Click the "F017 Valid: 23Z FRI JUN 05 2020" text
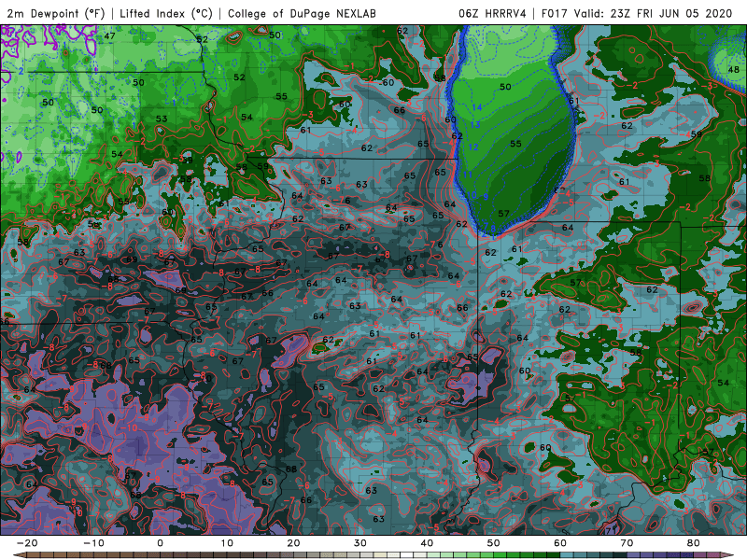The width and height of the screenshot is (747, 560). 637,13
